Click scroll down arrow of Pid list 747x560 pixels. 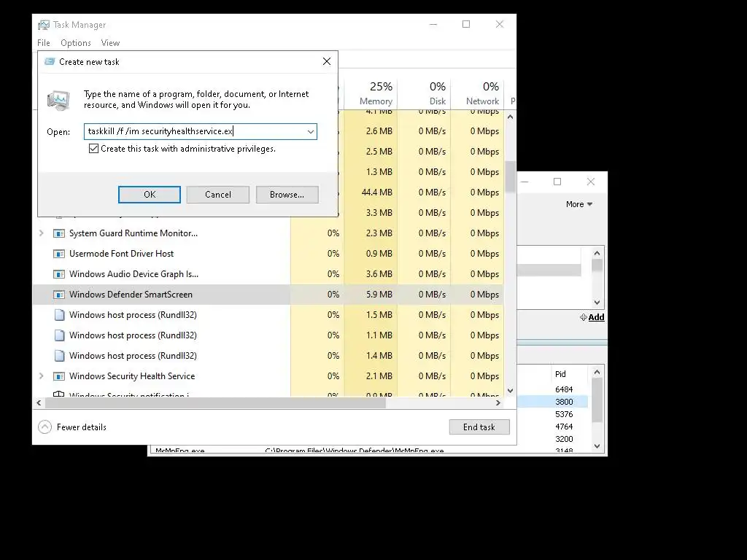(597, 446)
